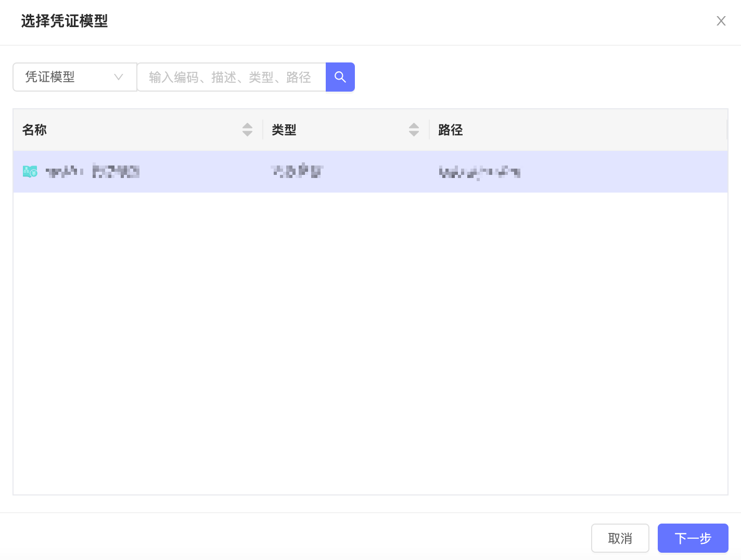Click the 路径 column header
Screen dimensions: 741x560
(x=451, y=130)
